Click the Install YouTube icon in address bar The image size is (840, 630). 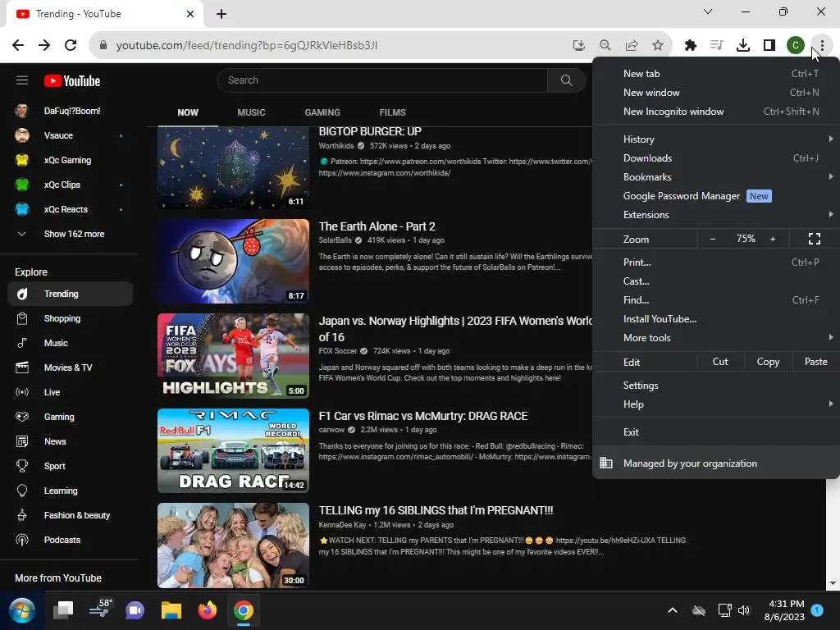coord(578,46)
